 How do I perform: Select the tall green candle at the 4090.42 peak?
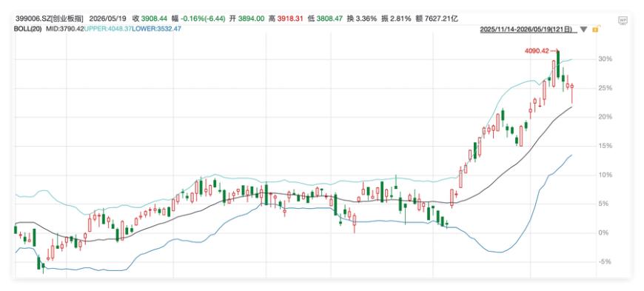tap(558, 64)
